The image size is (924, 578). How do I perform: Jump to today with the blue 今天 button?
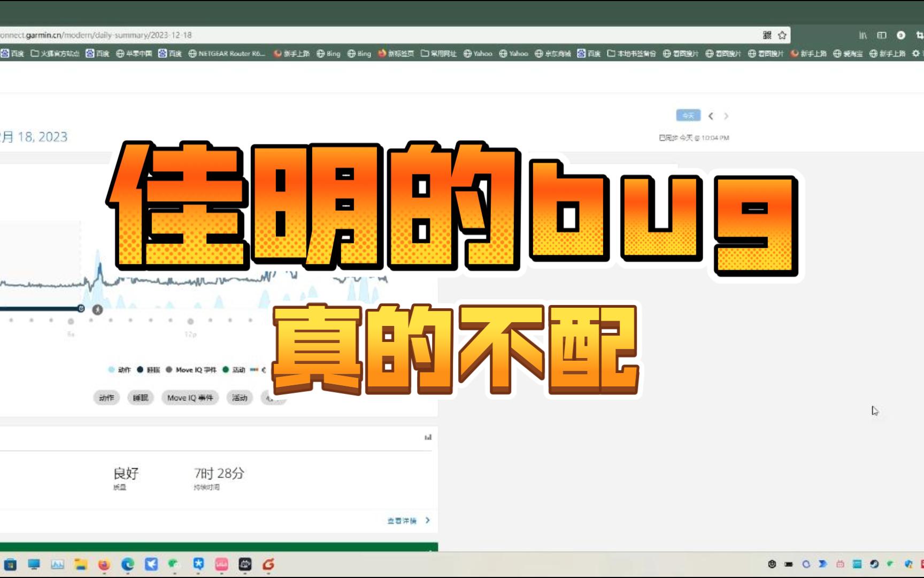point(688,116)
